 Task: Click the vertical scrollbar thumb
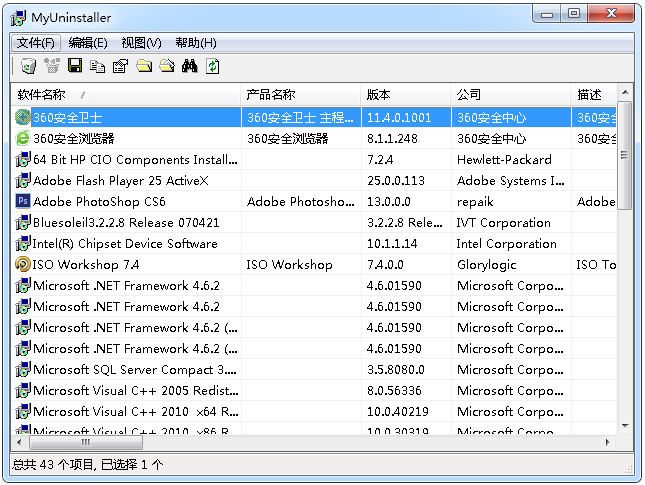tap(625, 155)
